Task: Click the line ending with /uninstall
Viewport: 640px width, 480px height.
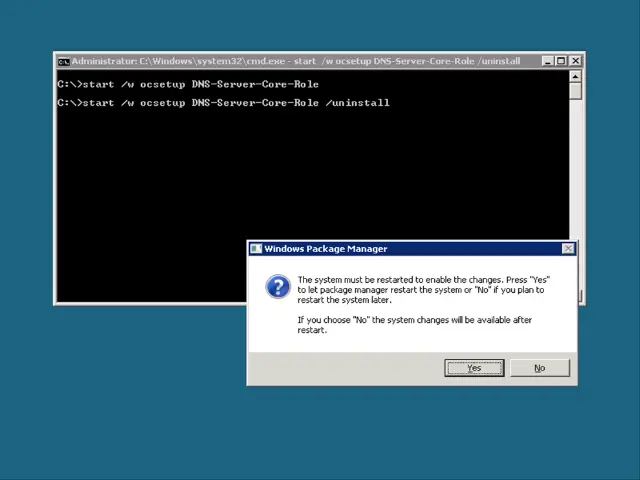Action: pyautogui.click(x=224, y=103)
